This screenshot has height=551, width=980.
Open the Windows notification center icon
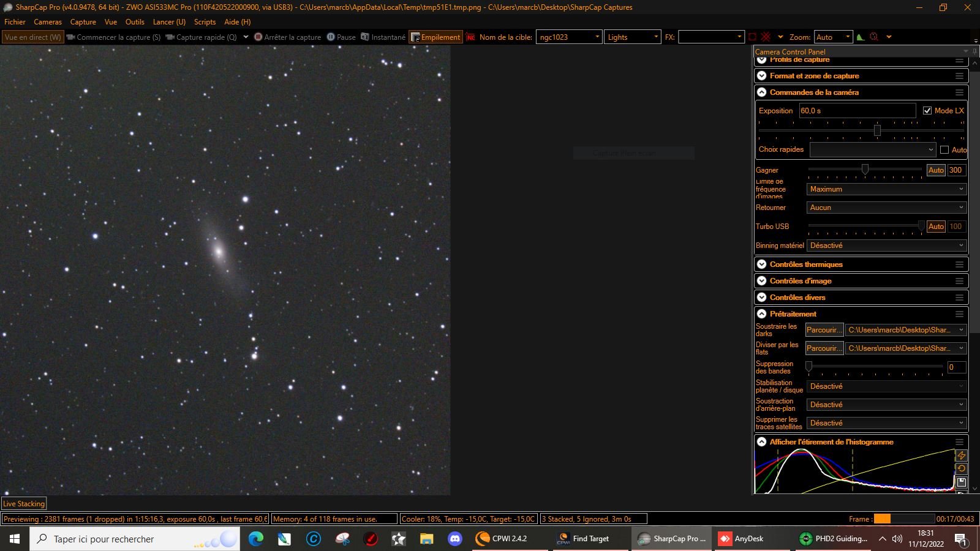(960, 539)
